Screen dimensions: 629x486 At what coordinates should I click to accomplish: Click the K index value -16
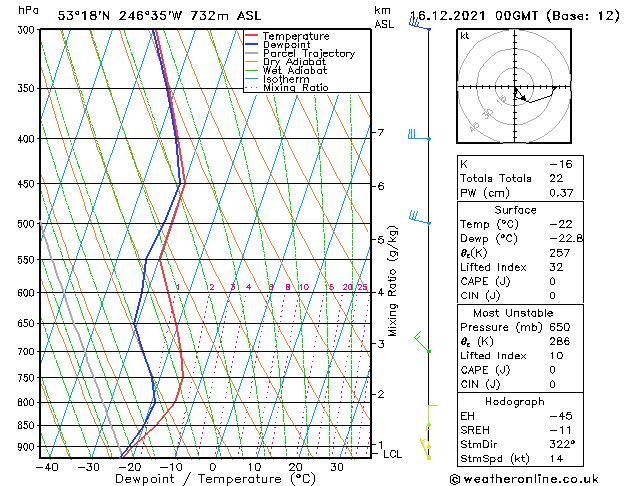click(561, 164)
